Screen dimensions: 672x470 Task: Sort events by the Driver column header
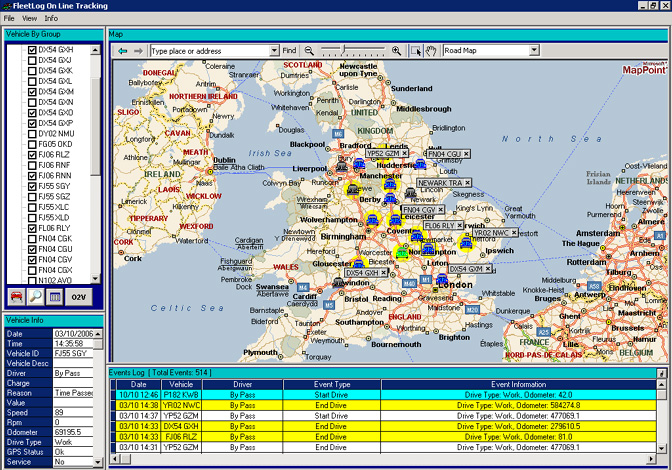click(243, 384)
